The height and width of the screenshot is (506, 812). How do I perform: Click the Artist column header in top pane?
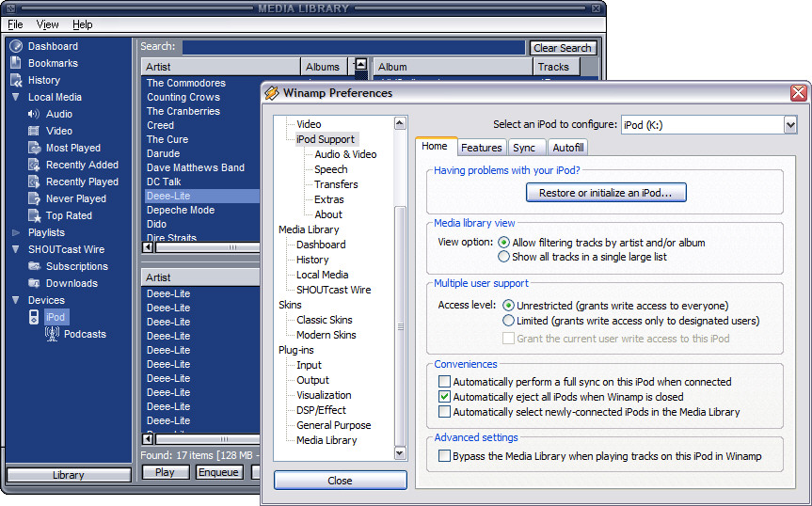(x=220, y=67)
